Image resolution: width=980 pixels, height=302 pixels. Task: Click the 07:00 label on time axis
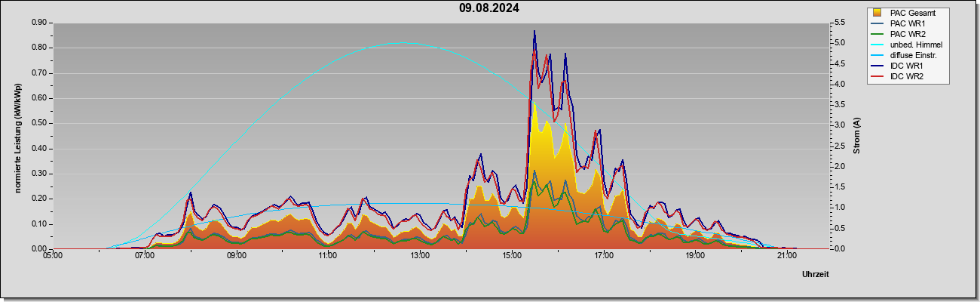[145, 256]
